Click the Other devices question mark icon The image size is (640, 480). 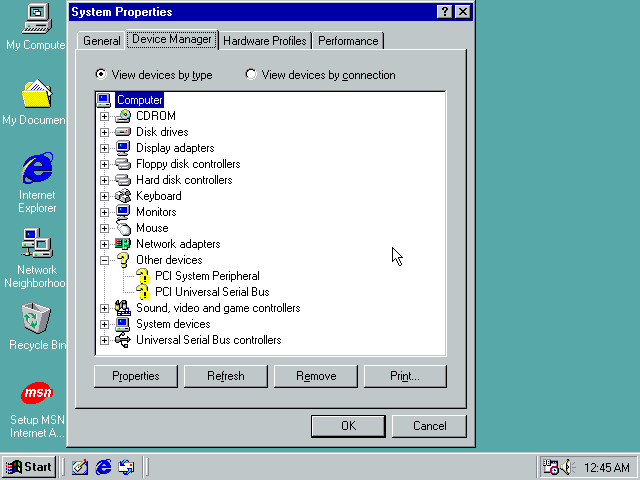pos(123,260)
